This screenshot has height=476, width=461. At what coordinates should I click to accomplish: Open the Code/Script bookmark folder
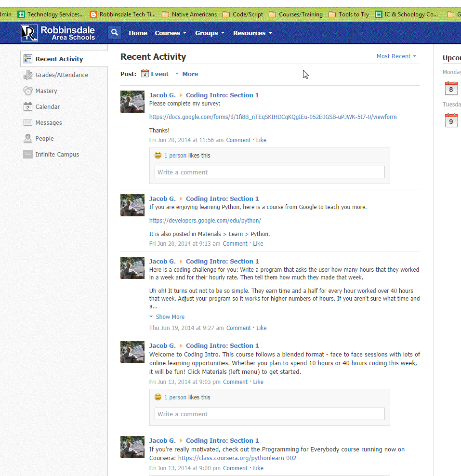click(x=243, y=14)
